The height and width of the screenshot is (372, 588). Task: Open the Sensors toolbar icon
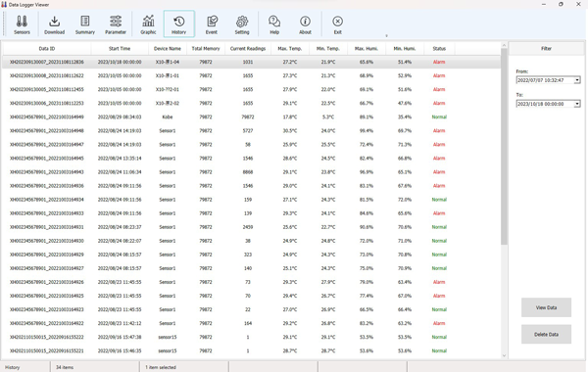tap(22, 24)
